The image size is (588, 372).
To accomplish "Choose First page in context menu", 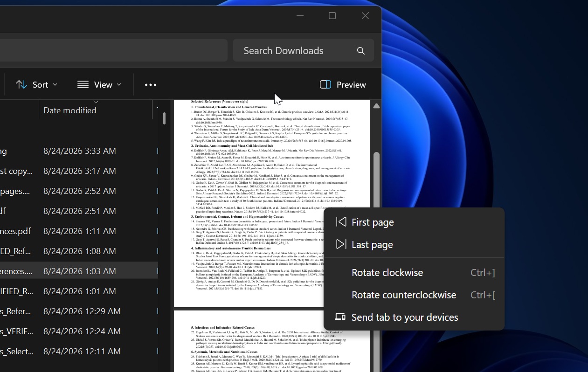I will click(x=414, y=222).
